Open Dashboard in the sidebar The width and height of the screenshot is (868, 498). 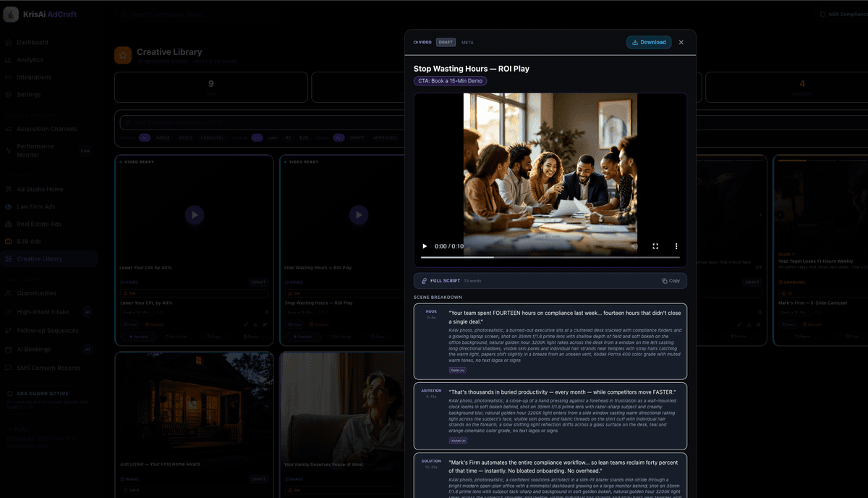point(33,43)
